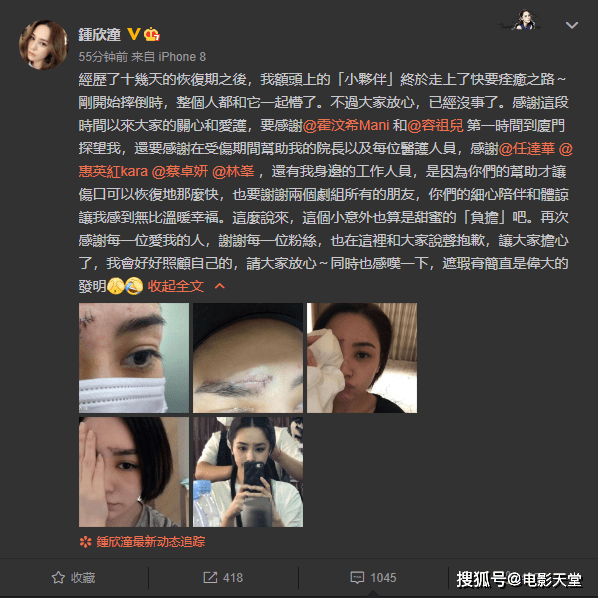The width and height of the screenshot is (598, 598).
Task: Click the crown membership badge icon
Action: point(152,34)
